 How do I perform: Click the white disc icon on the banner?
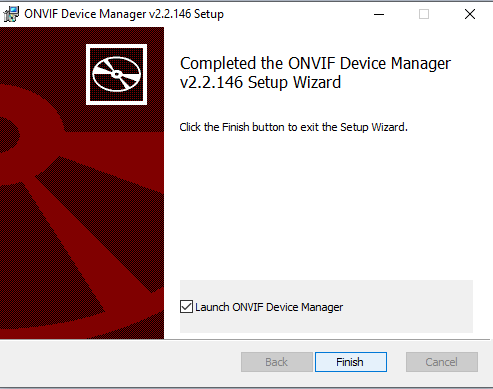click(x=116, y=74)
